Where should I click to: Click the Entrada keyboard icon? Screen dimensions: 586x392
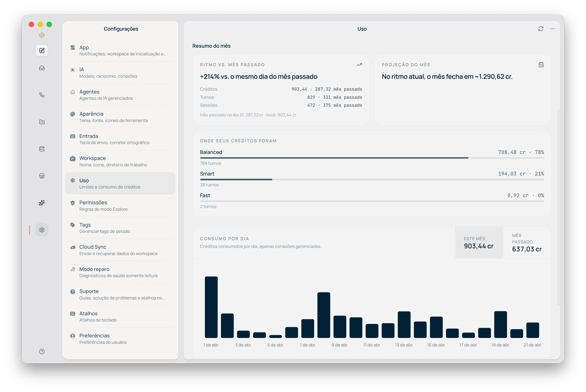72,136
